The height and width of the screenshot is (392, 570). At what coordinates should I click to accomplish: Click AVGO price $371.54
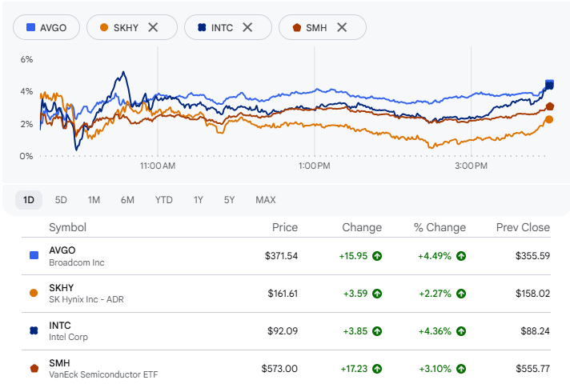pyautogui.click(x=281, y=256)
